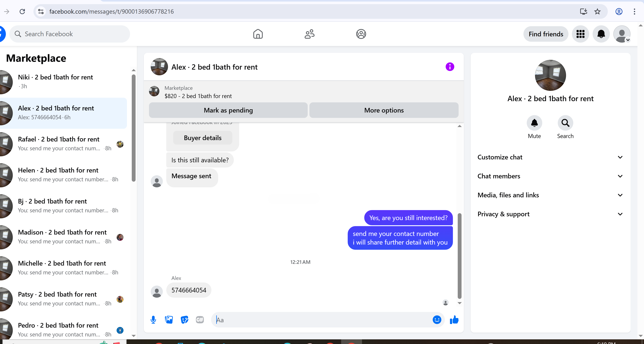Click the Mark as pending button
Viewport: 644px width, 344px height.
click(228, 110)
